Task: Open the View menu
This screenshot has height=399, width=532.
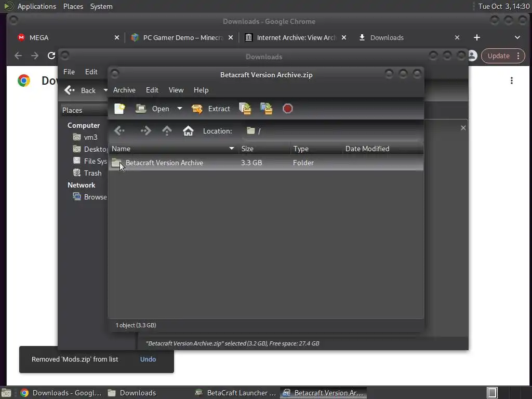Action: coord(176,90)
